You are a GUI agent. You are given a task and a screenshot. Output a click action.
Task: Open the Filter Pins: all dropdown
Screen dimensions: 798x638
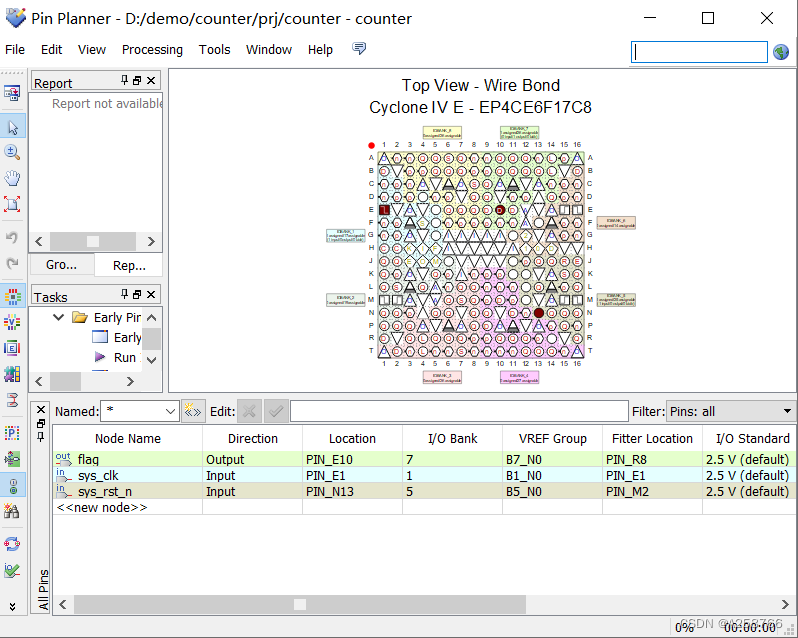click(x=731, y=411)
